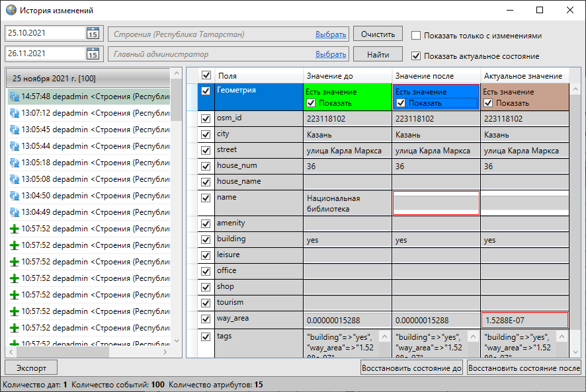Toggle 'Показать актуальное состояние' checkbox
The height and width of the screenshot is (392, 586).
point(416,56)
